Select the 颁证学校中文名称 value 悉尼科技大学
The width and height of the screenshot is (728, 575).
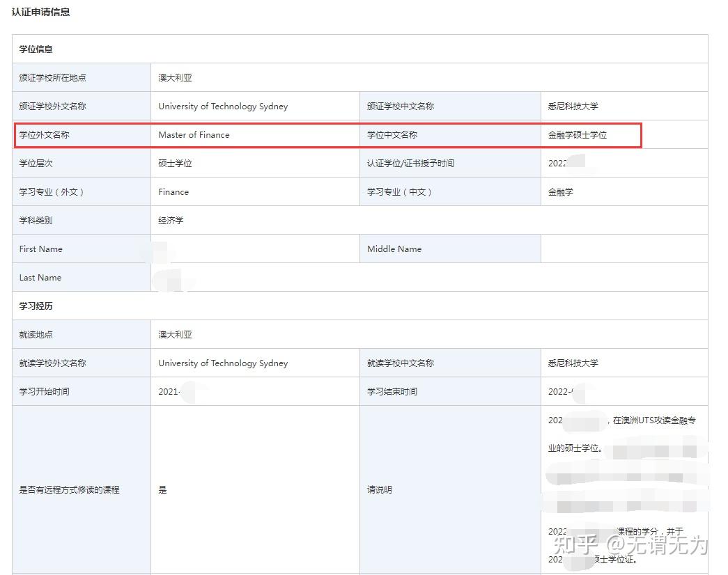coord(573,107)
